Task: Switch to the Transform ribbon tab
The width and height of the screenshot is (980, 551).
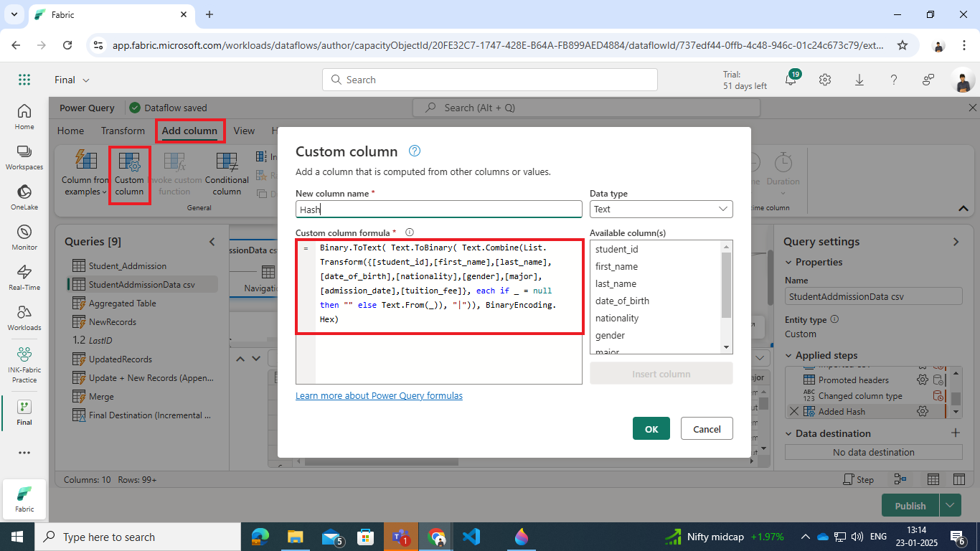Action: pyautogui.click(x=123, y=131)
